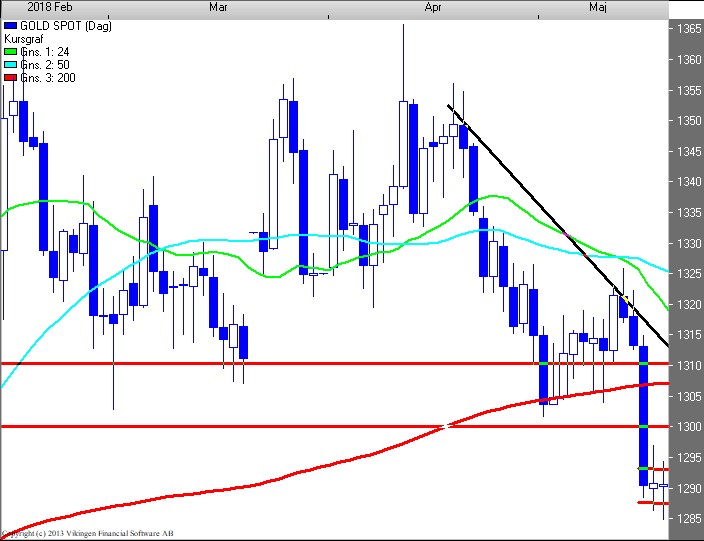The width and height of the screenshot is (704, 541).
Task: Click the 1365 price axis label
Action: pos(687,29)
